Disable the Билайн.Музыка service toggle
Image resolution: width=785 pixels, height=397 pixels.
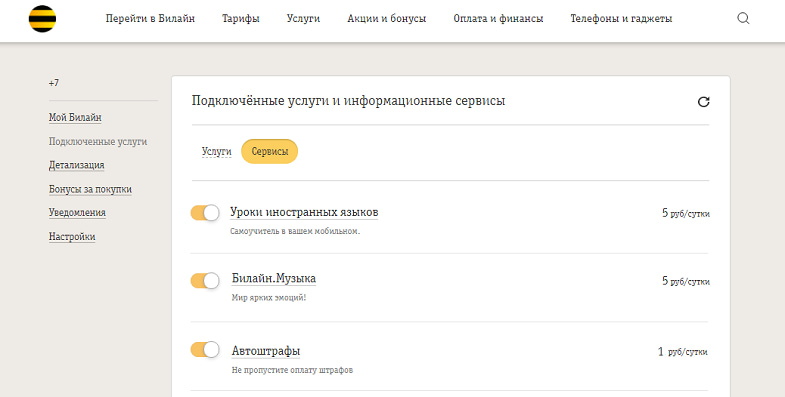coord(205,280)
